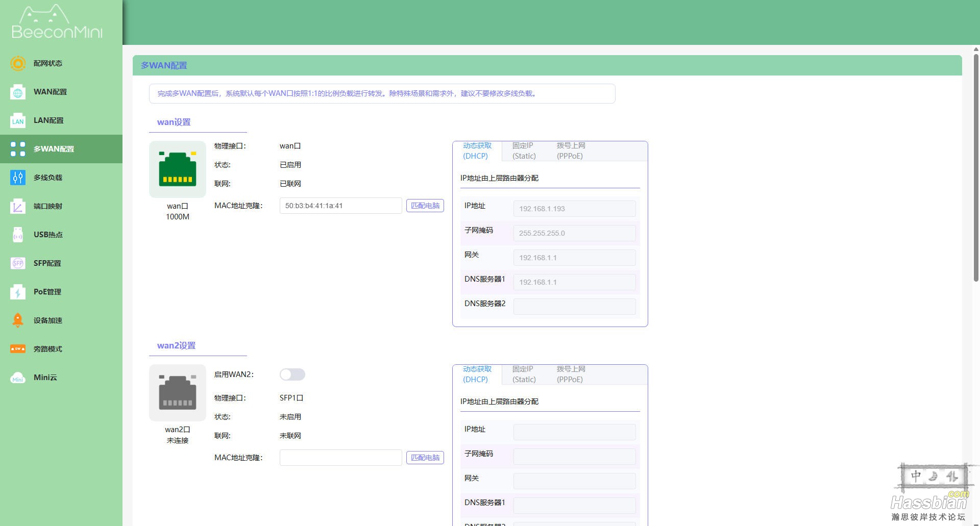980x526 pixels.
Task: Click the gray wan2口 ethernet port icon
Action: coord(178,393)
